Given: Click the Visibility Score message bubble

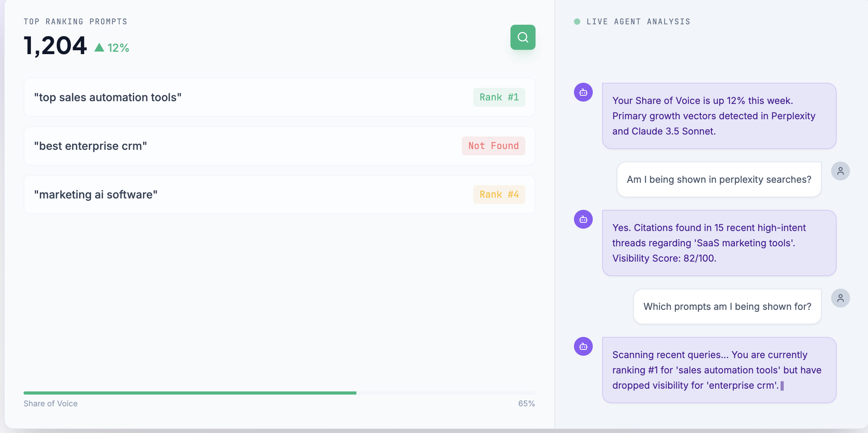Looking at the screenshot, I should 719,243.
